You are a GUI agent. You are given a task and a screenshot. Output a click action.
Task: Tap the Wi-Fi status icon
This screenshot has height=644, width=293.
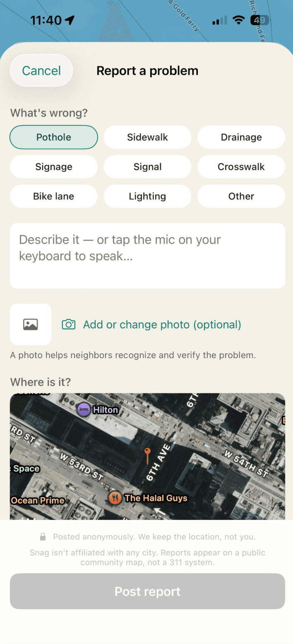click(x=238, y=20)
